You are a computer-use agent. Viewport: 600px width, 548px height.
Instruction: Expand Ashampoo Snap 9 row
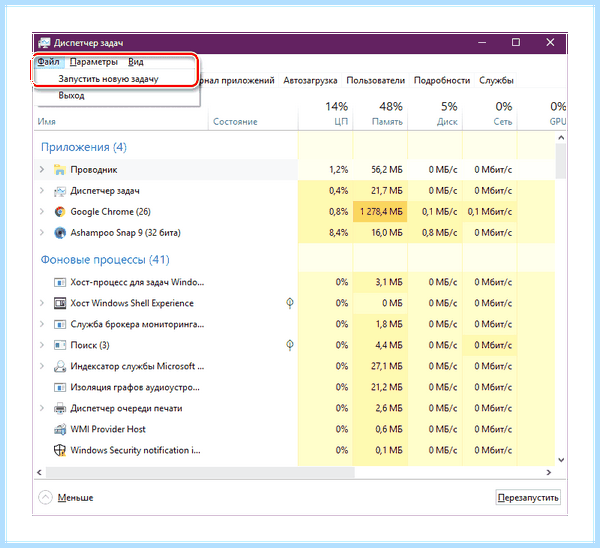tap(42, 232)
